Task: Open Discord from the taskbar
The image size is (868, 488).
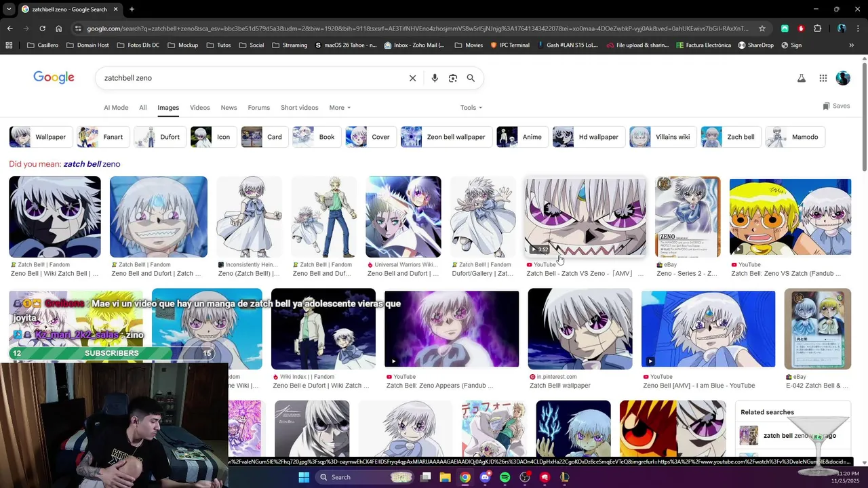Action: [x=485, y=477]
